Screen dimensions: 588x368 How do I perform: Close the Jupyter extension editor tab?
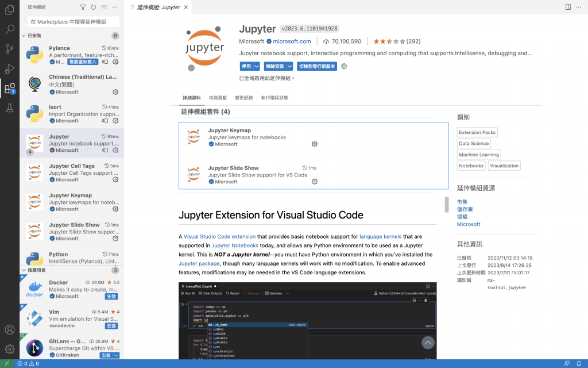(x=185, y=7)
